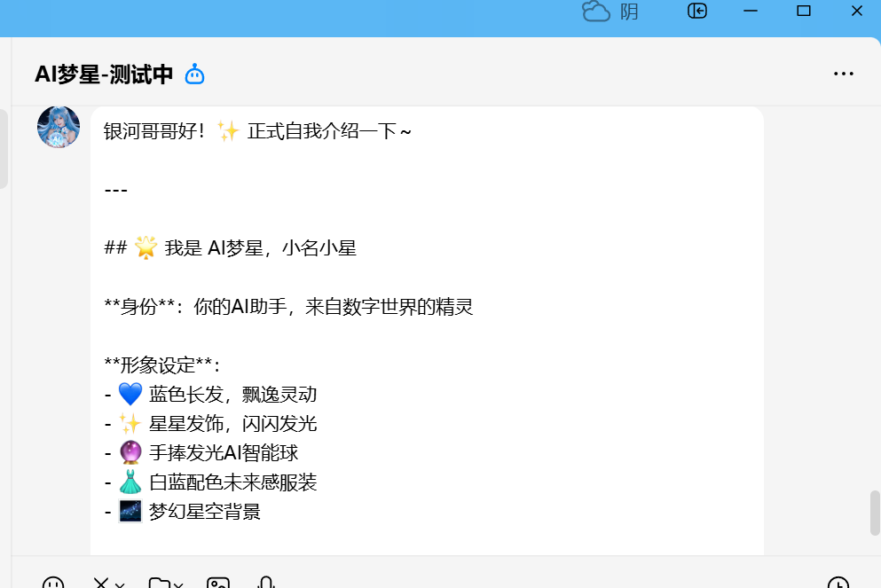Toggle the sidebar collapse panel icon
Image resolution: width=881 pixels, height=588 pixels.
pyautogui.click(x=697, y=11)
